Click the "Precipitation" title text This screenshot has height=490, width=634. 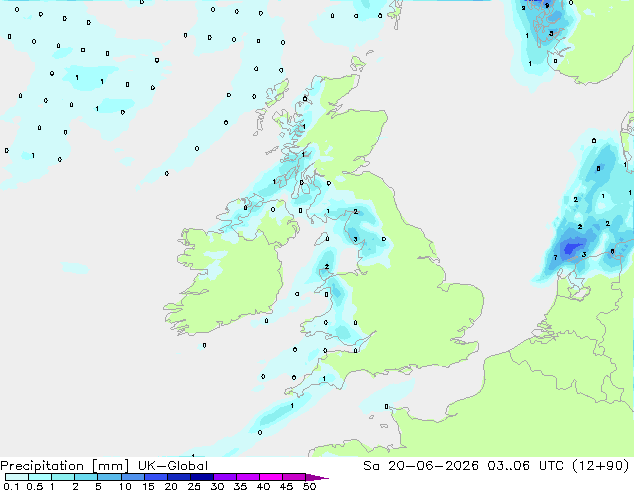coord(42,466)
